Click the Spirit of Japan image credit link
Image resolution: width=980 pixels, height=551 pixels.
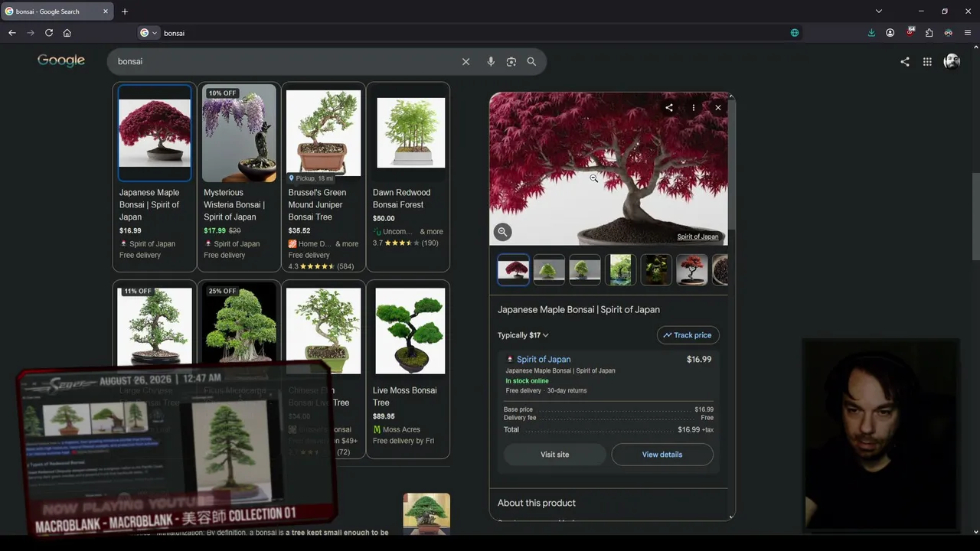(697, 236)
